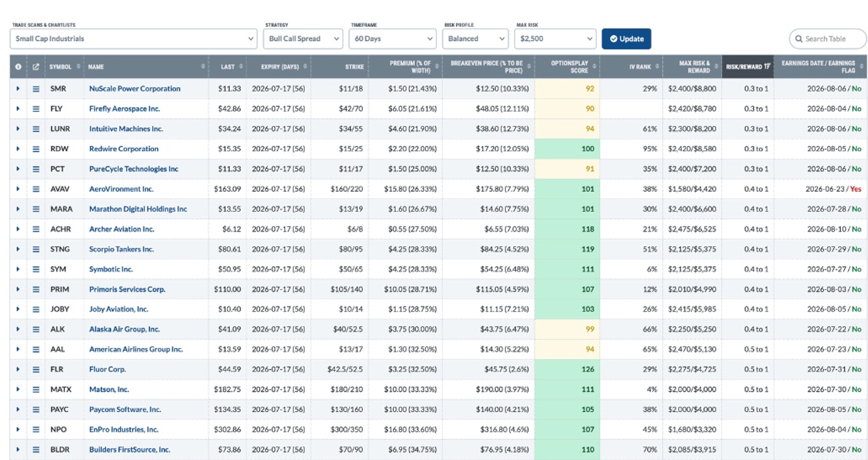Screen dimensions: 868x460
Task: Click the sort icon on Risk/Reward header
Action: [x=767, y=66]
